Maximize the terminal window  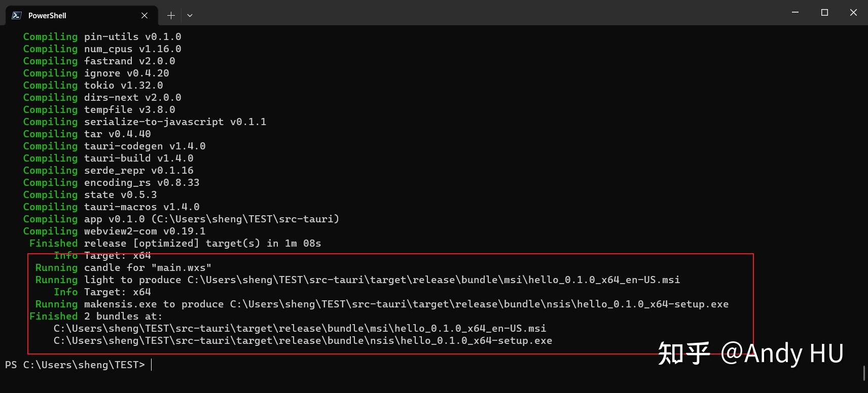coord(824,13)
